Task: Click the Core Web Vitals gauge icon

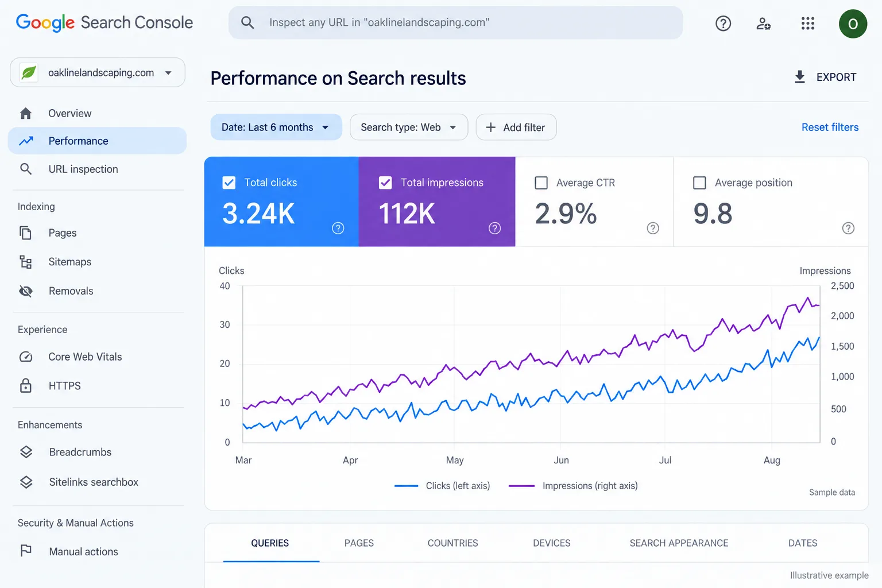Action: tap(26, 357)
